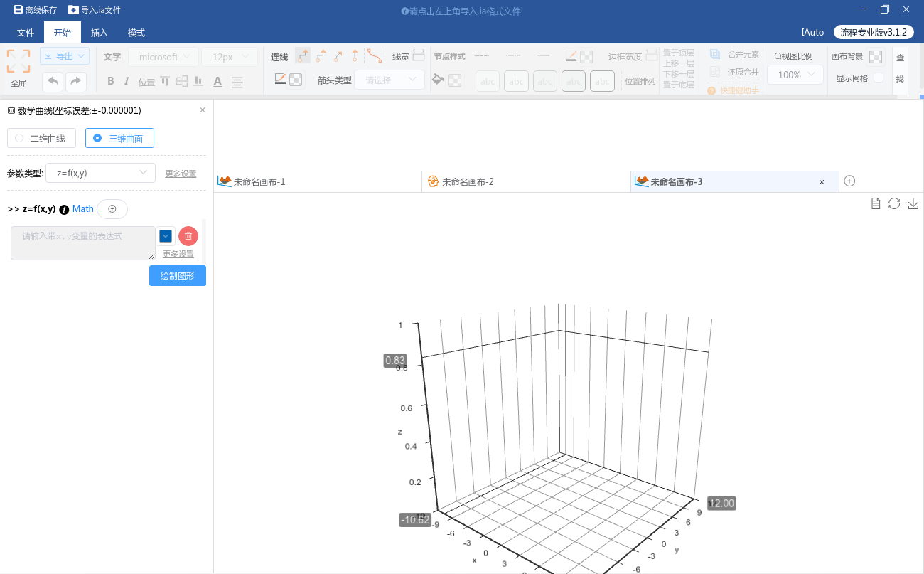Open the 导出 export dropdown
The width and height of the screenshot is (924, 574).
pyautogui.click(x=65, y=56)
